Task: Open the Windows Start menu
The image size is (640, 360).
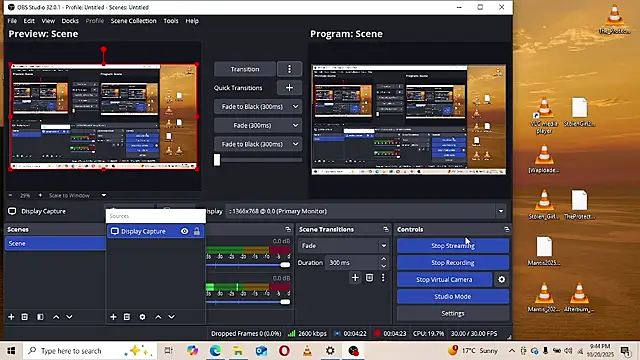Action: [11, 351]
